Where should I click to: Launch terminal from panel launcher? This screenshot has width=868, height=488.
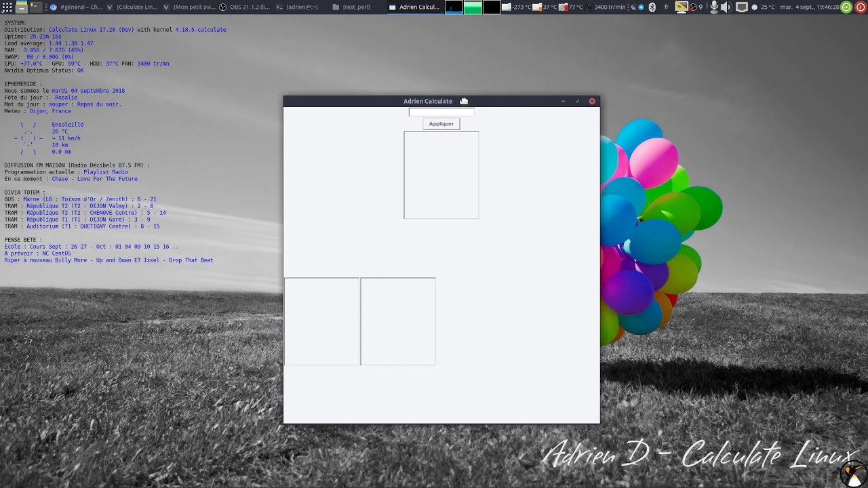[x=35, y=7]
